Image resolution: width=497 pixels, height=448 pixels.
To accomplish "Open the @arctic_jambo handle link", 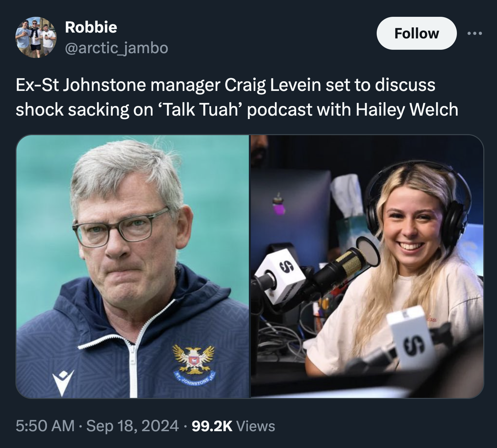I will click(116, 48).
